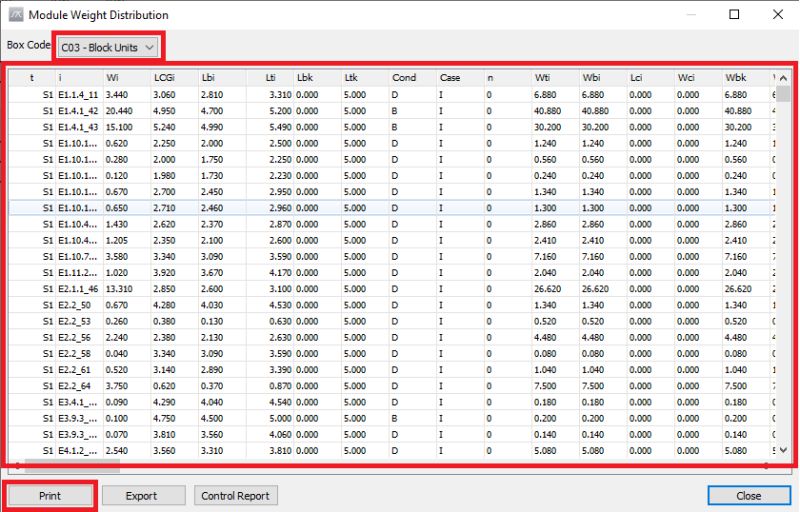Click the Wi value 20.440

119,111
